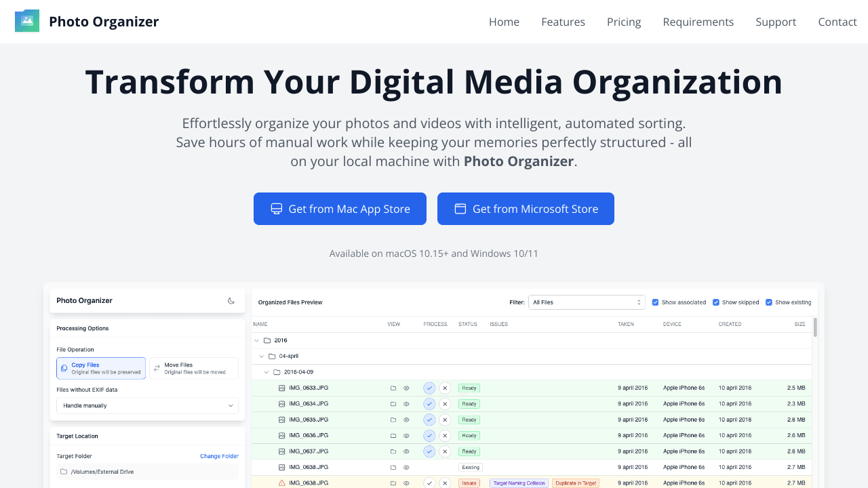Click the Photo Organizer logo icon
The width and height of the screenshot is (868, 488).
[x=27, y=21]
